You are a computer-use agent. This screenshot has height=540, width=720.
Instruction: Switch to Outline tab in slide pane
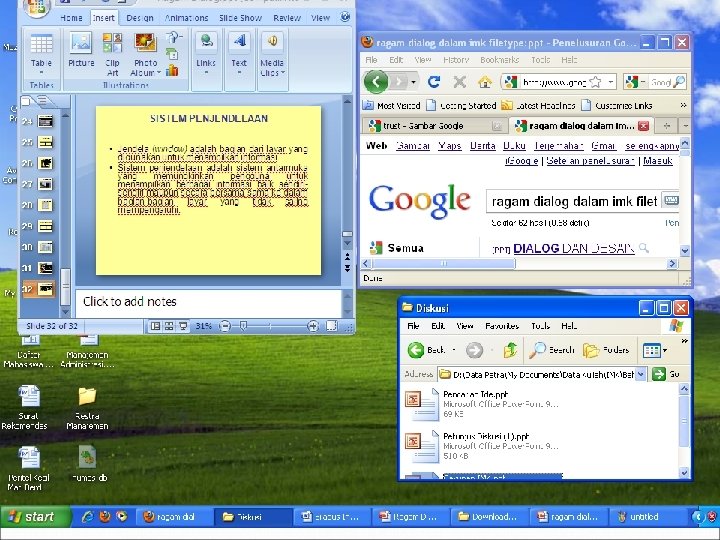tap(43, 101)
